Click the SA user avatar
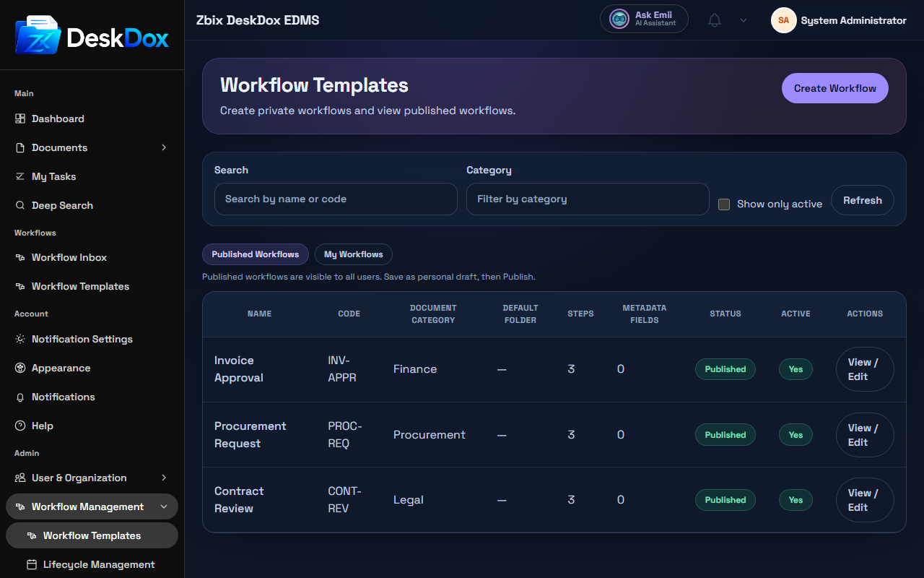 click(783, 20)
